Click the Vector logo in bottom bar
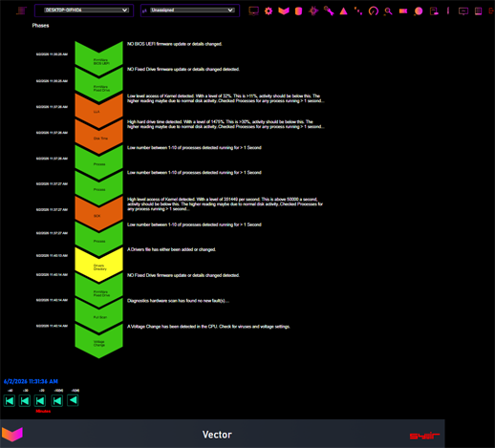495x448 pixels. (x=12, y=435)
